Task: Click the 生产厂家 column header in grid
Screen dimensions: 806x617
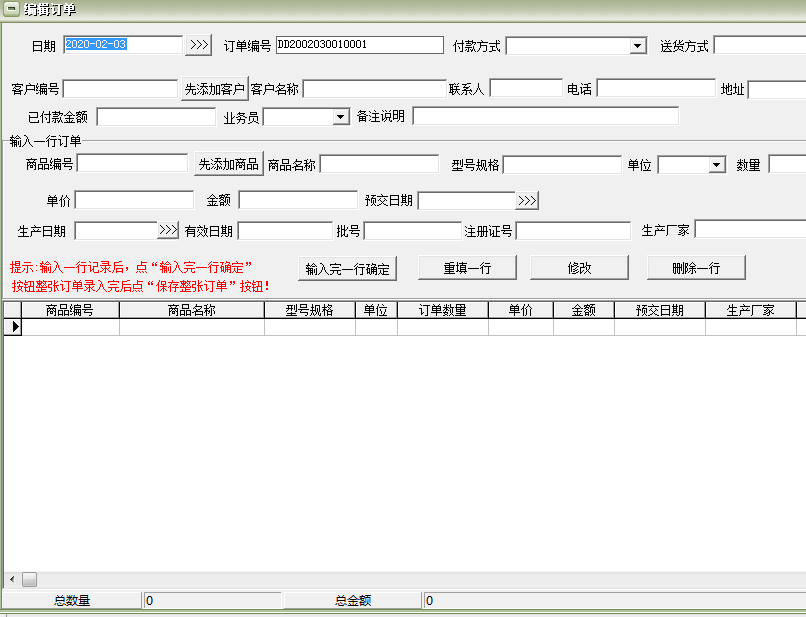Action: [751, 310]
